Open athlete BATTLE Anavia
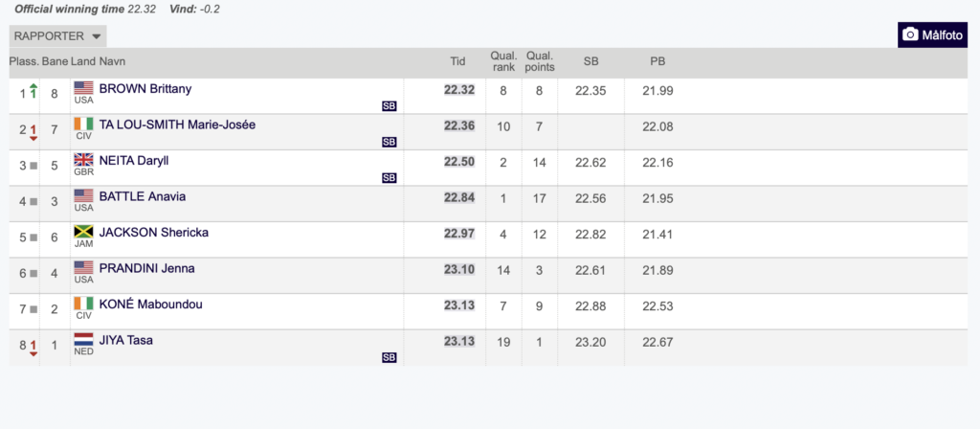Viewport: 980px width, 429px height. click(143, 196)
